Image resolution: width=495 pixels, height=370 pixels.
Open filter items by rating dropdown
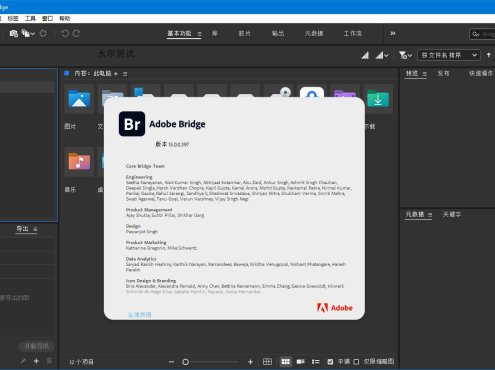click(x=405, y=55)
